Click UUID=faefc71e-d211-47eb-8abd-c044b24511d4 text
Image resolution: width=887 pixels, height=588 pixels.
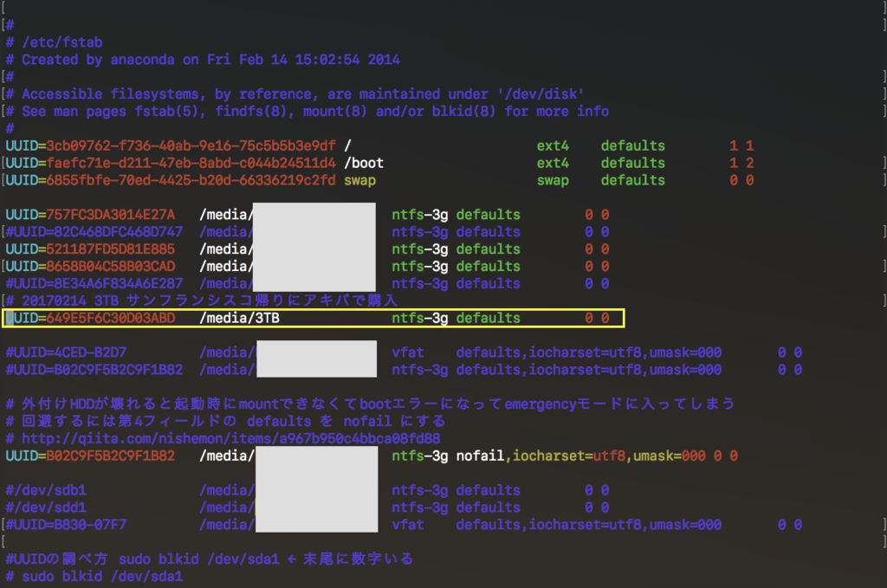(x=171, y=164)
